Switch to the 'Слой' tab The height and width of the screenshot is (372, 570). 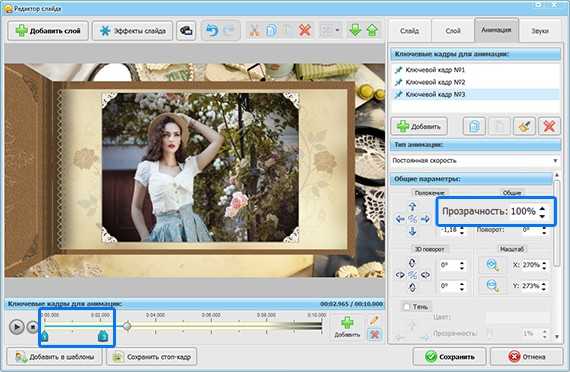pos(453,31)
